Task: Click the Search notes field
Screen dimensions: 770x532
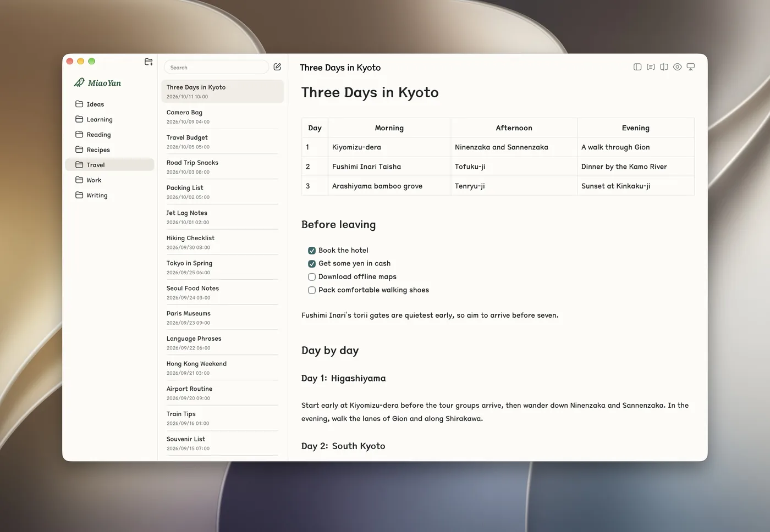Action: (216, 67)
